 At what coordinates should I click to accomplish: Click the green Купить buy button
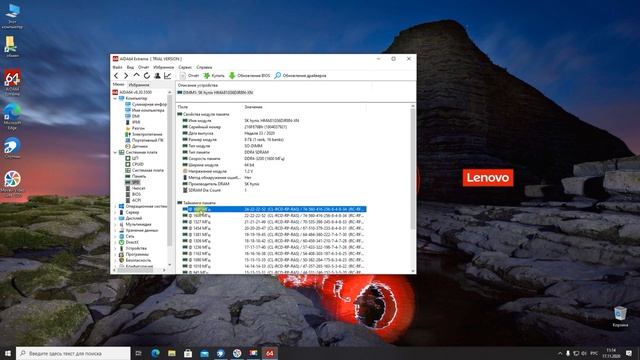tap(214, 76)
